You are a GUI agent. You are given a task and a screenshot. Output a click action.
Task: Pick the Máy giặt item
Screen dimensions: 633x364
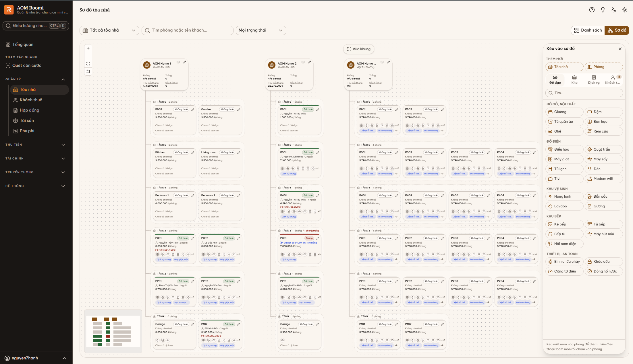[x=564, y=159]
